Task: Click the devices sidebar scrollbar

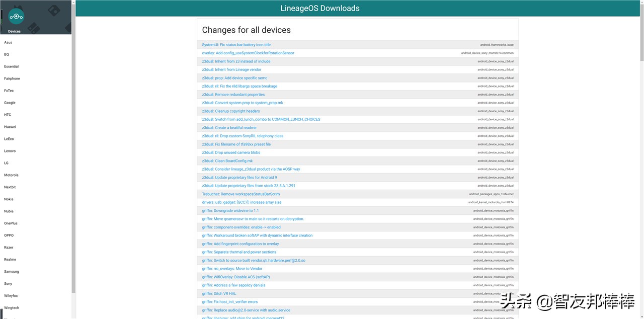Action: [x=73, y=151]
